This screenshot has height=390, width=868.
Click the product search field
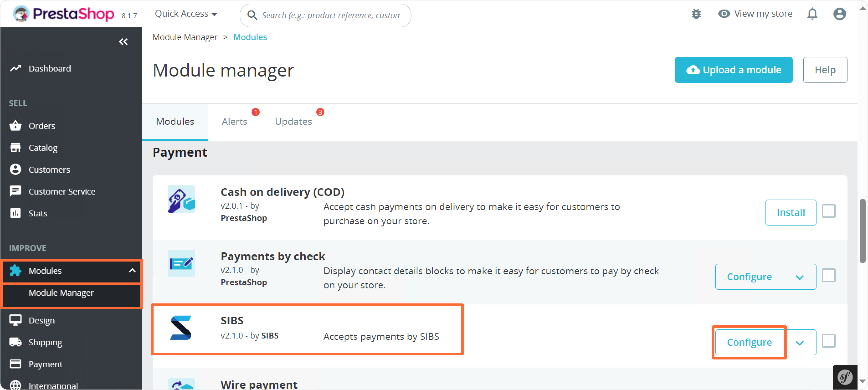pyautogui.click(x=330, y=15)
